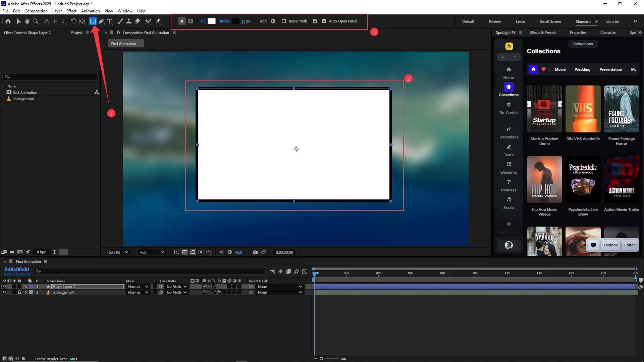Hide Footage.mp4 layer with eye toggle
644x362 pixels.
point(4,292)
